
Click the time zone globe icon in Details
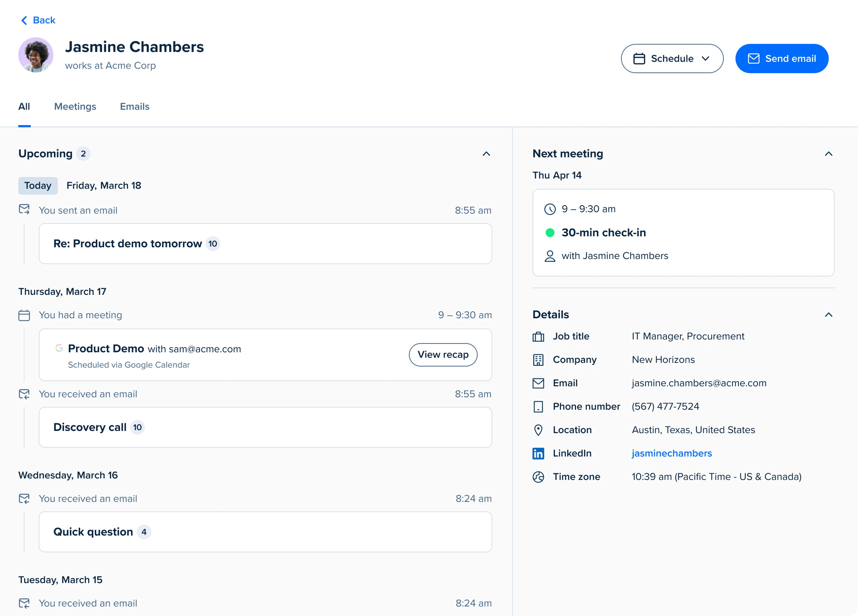[x=538, y=476]
